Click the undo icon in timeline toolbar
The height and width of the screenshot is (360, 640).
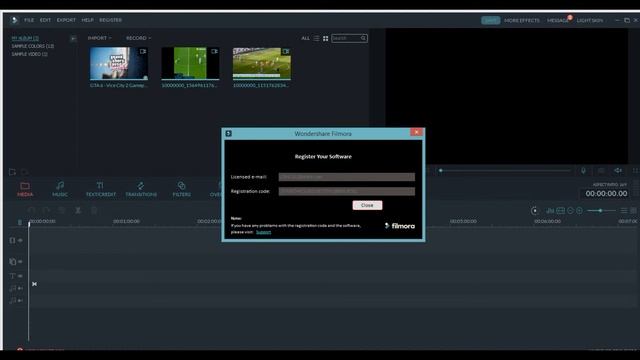31,210
